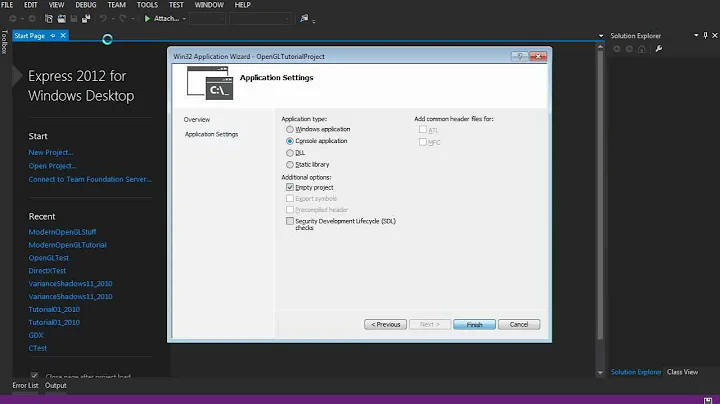
Task: Click the Navigate Forward toolbar icon
Action: (x=32, y=19)
